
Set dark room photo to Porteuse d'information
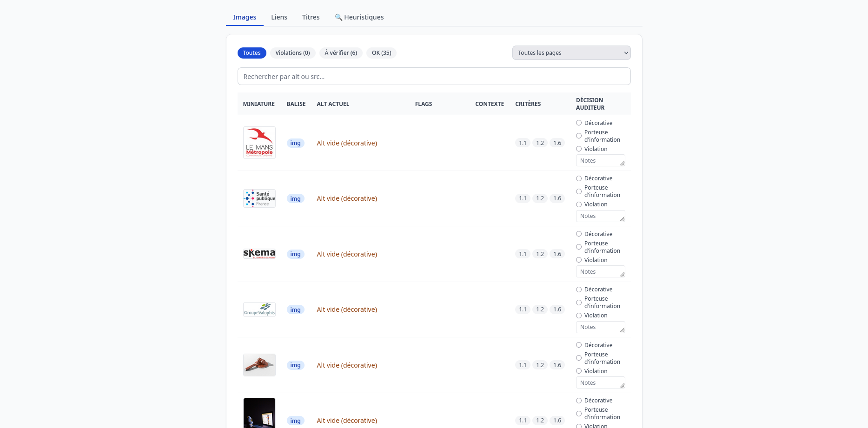[x=579, y=414]
